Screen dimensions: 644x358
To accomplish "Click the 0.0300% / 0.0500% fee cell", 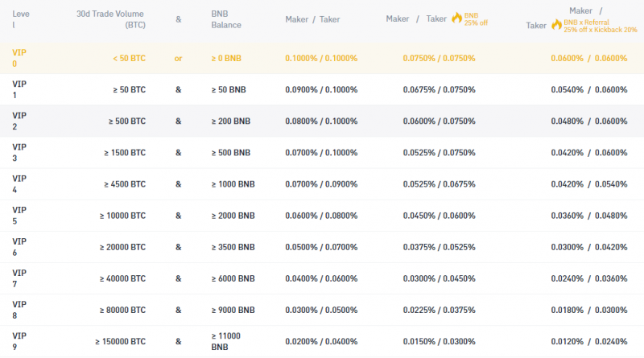I will pyautogui.click(x=321, y=310).
